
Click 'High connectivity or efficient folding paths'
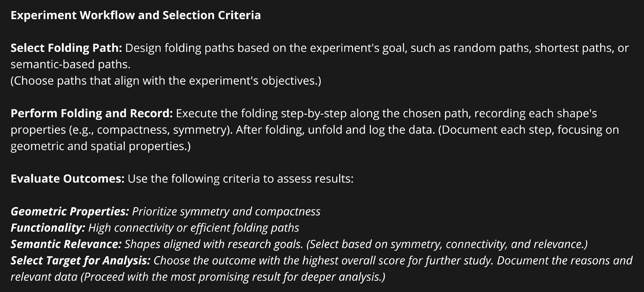click(x=194, y=228)
